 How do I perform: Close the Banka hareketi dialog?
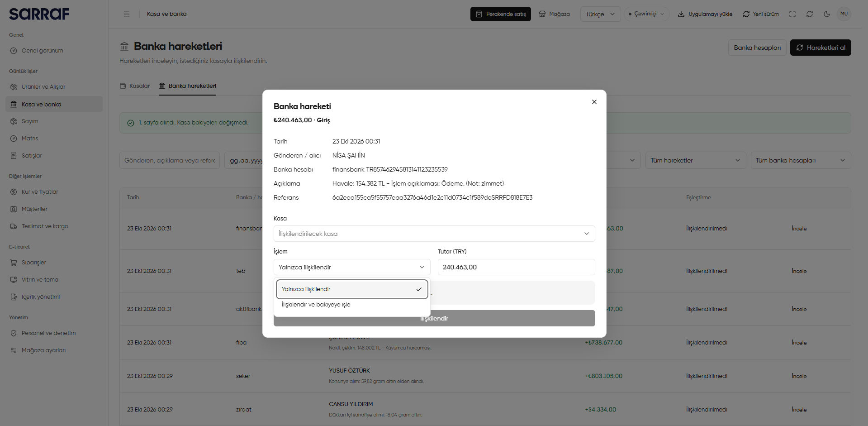pyautogui.click(x=594, y=102)
